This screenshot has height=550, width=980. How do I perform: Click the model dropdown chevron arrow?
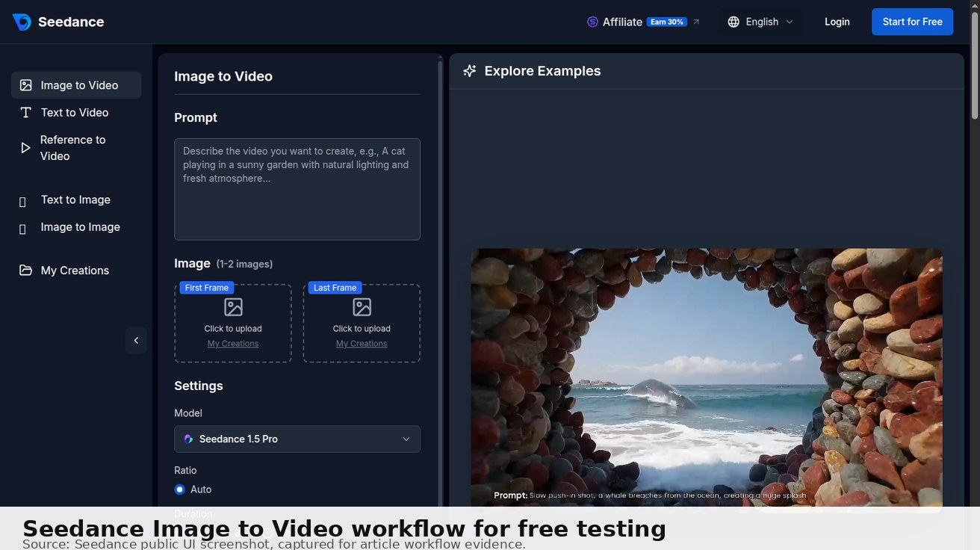pos(406,439)
